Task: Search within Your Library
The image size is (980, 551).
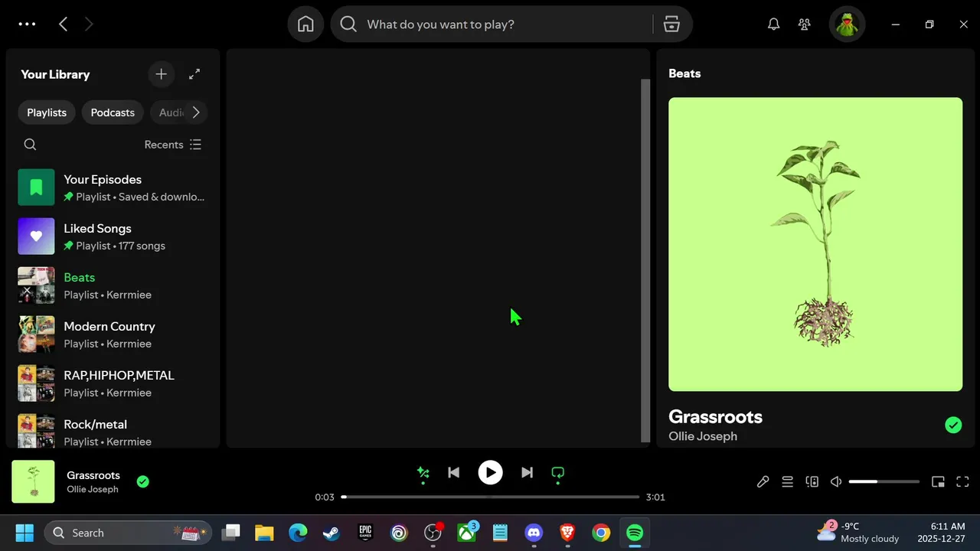Action: click(x=30, y=145)
